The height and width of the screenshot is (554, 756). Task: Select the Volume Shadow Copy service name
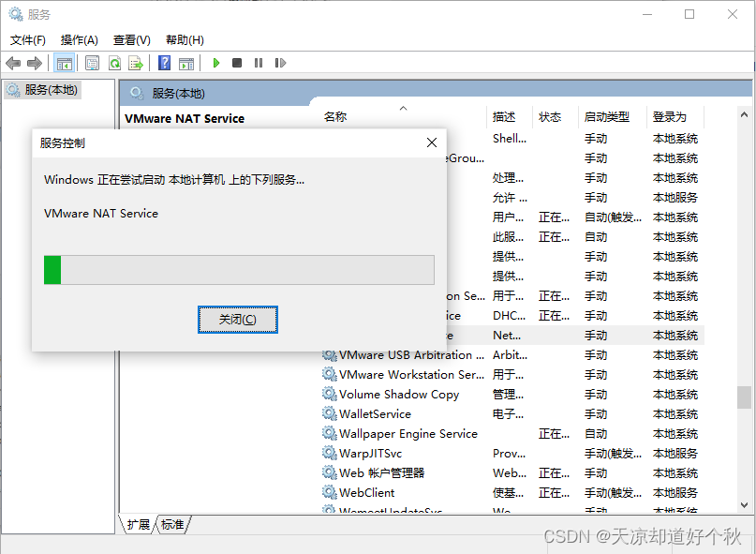[x=399, y=395]
